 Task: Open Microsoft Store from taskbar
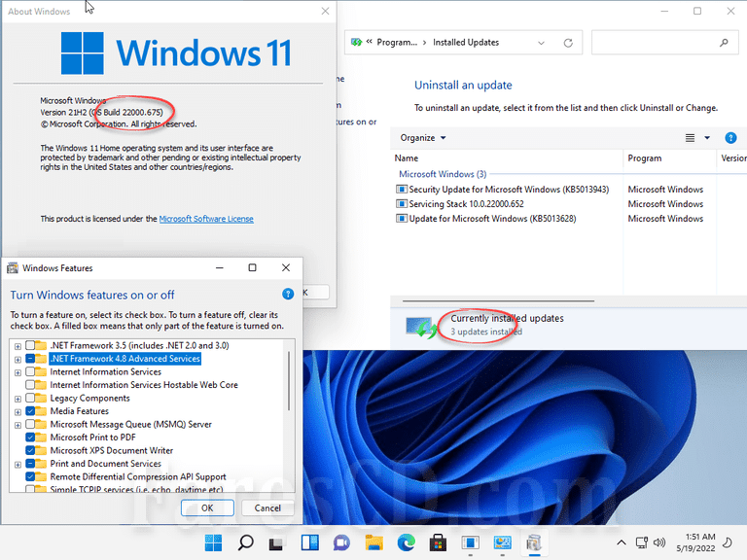(438, 542)
